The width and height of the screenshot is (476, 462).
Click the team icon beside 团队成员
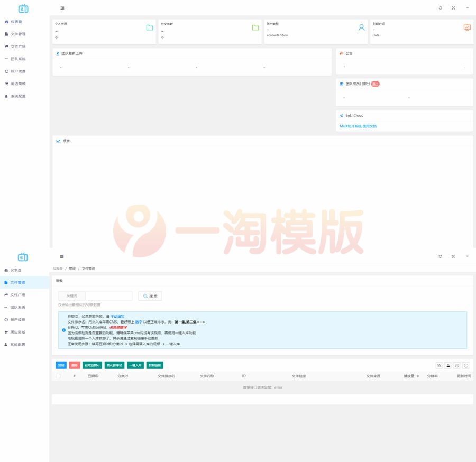(342, 84)
